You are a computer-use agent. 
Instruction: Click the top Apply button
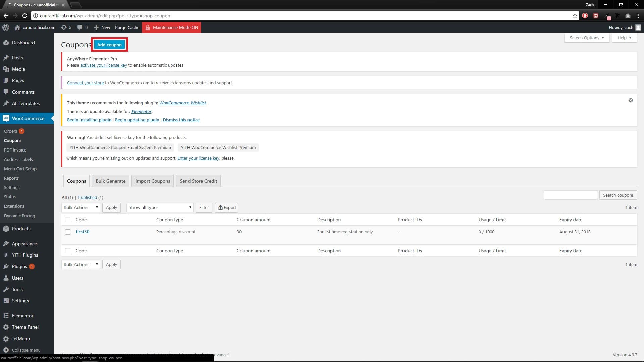[111, 207]
